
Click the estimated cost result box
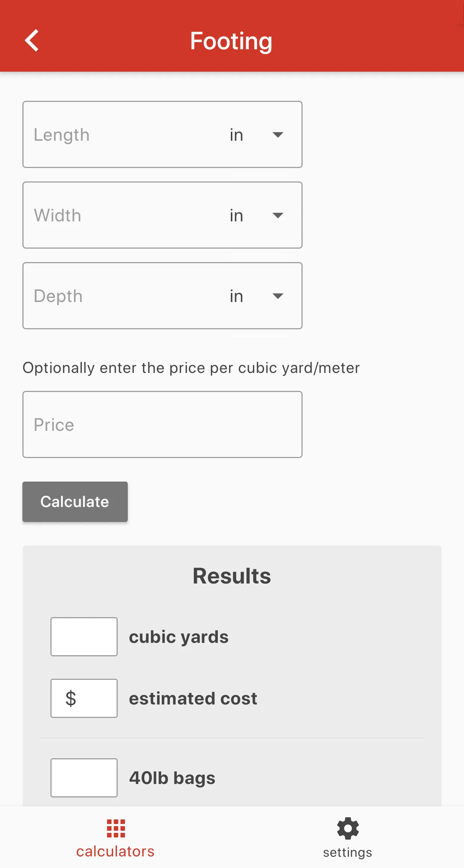tap(84, 698)
